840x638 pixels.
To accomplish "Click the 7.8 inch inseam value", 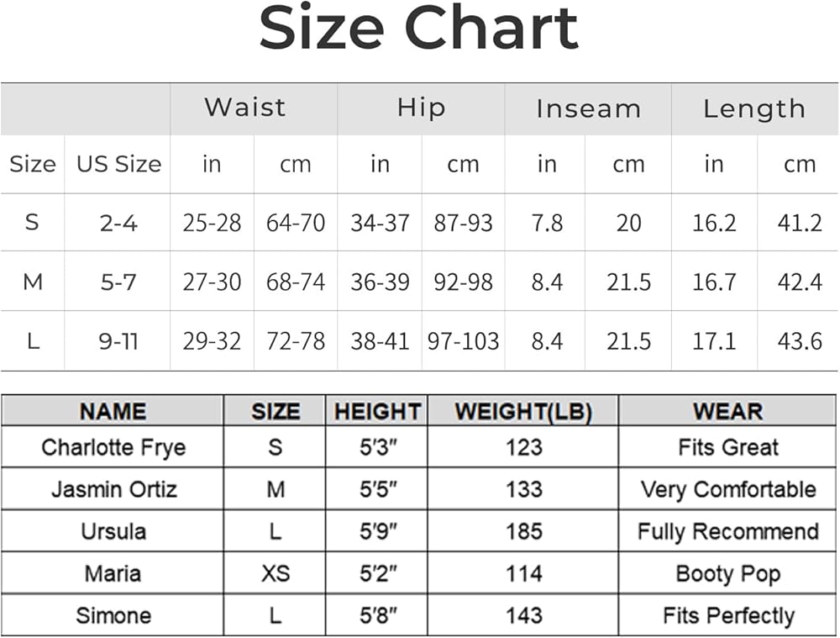I will tap(547, 223).
